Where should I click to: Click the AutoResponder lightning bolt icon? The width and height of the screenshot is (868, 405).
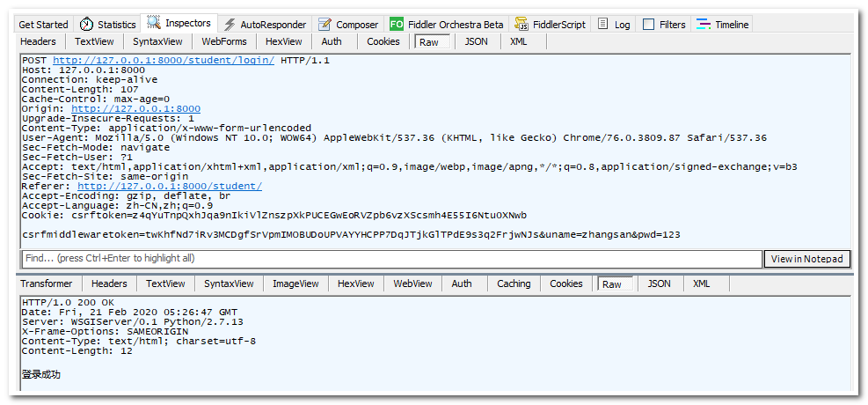(x=230, y=25)
